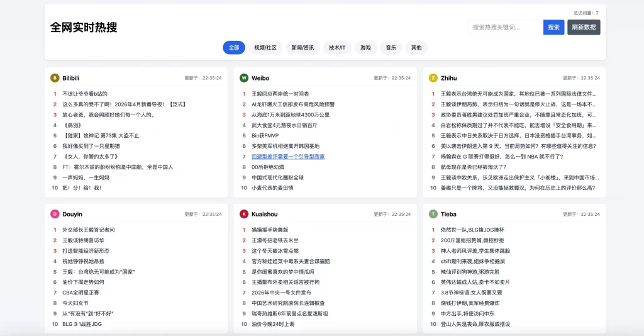
Task: Open Bilibili item 我好像买到了一只星期猫
Action: coord(91,146)
